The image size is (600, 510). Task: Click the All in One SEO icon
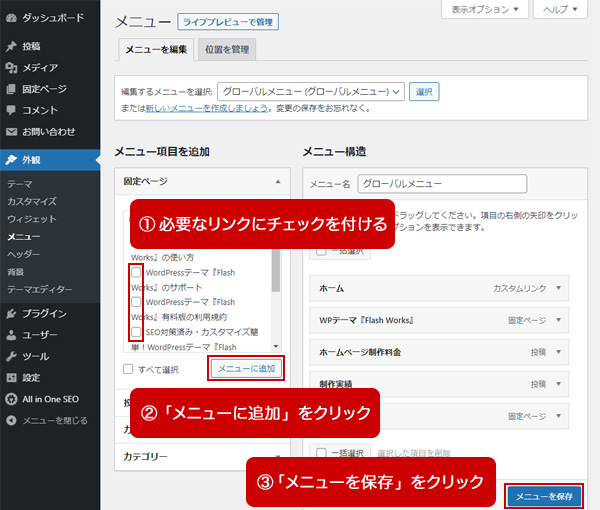pyautogui.click(x=11, y=399)
